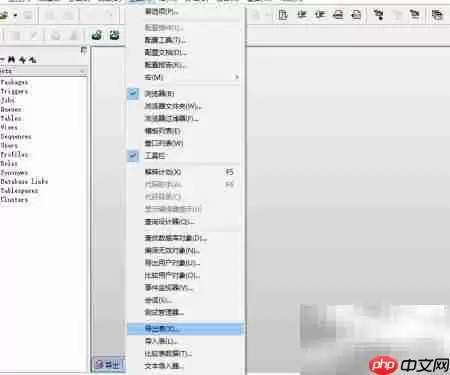Select Roles in the object browser

[9, 164]
